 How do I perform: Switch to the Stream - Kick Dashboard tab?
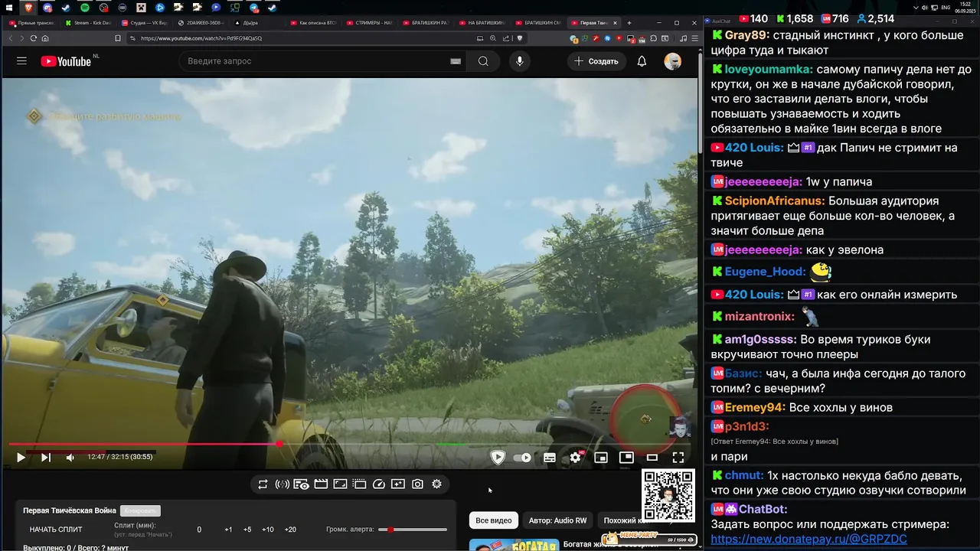coord(88,23)
